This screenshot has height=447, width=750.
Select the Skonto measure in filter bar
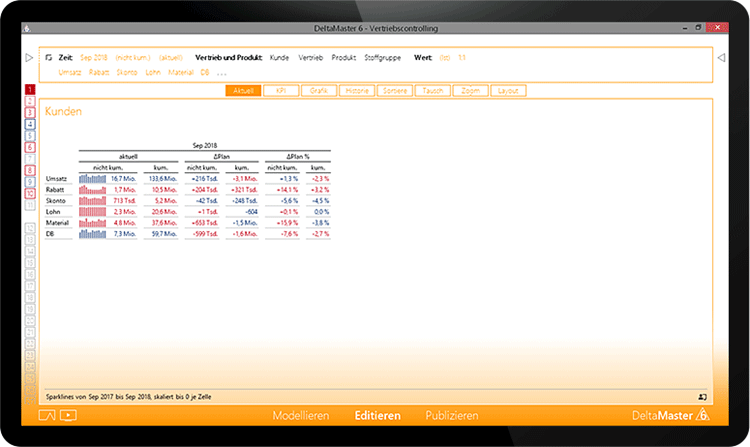point(127,72)
